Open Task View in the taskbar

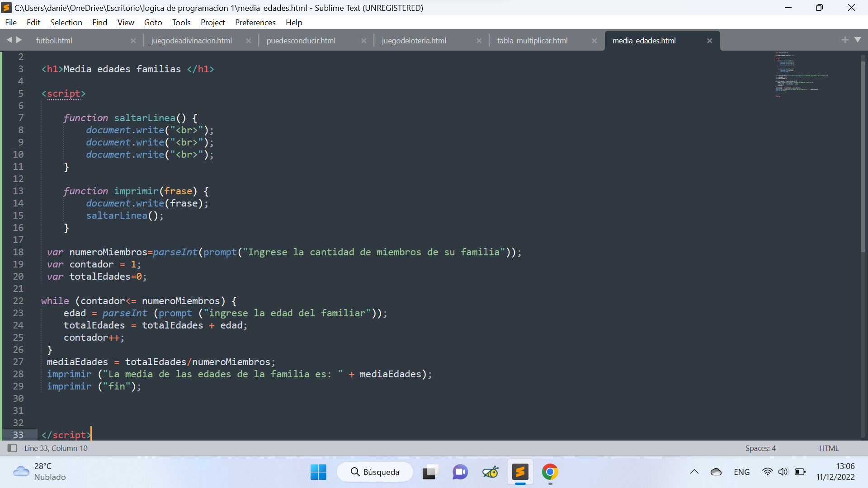[430, 472]
